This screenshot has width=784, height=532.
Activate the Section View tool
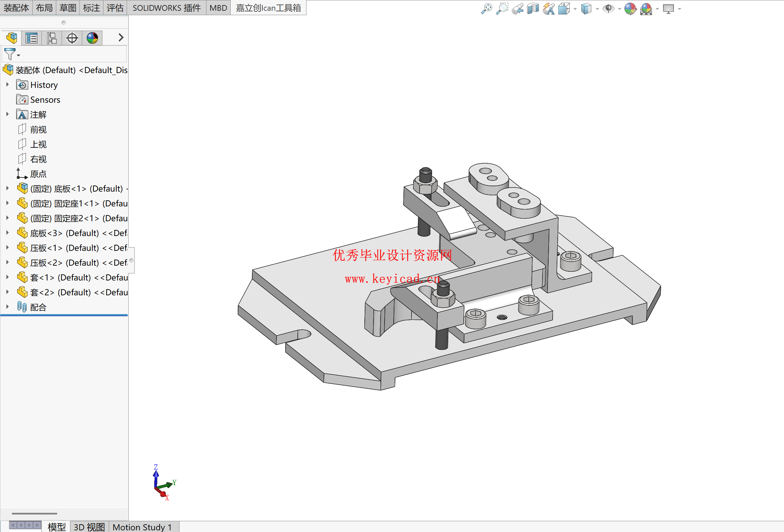[533, 8]
